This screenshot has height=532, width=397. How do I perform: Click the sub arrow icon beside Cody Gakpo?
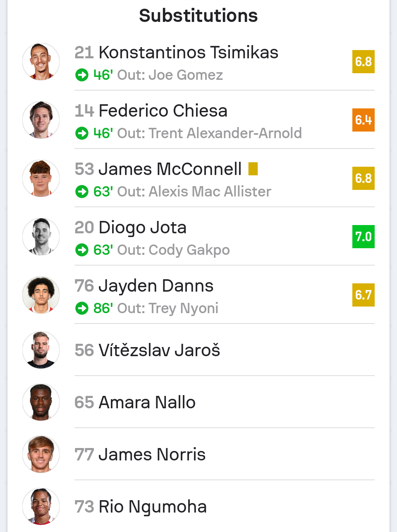click(82, 250)
